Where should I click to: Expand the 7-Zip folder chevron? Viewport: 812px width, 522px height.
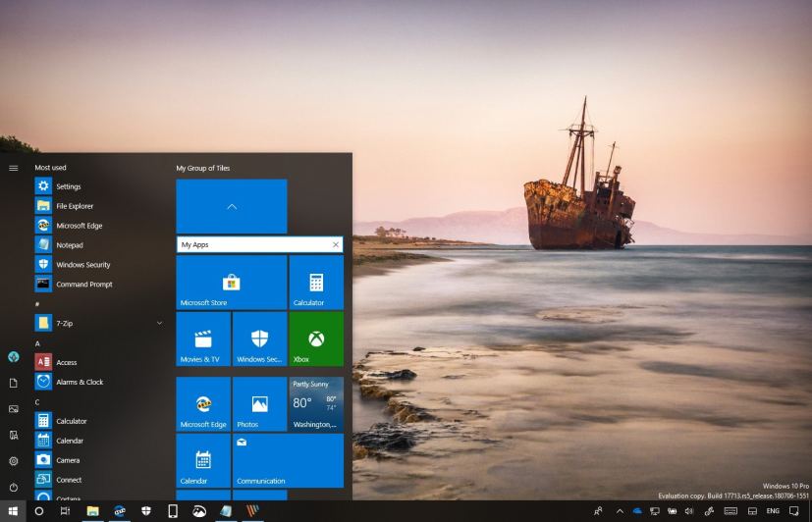click(x=159, y=324)
